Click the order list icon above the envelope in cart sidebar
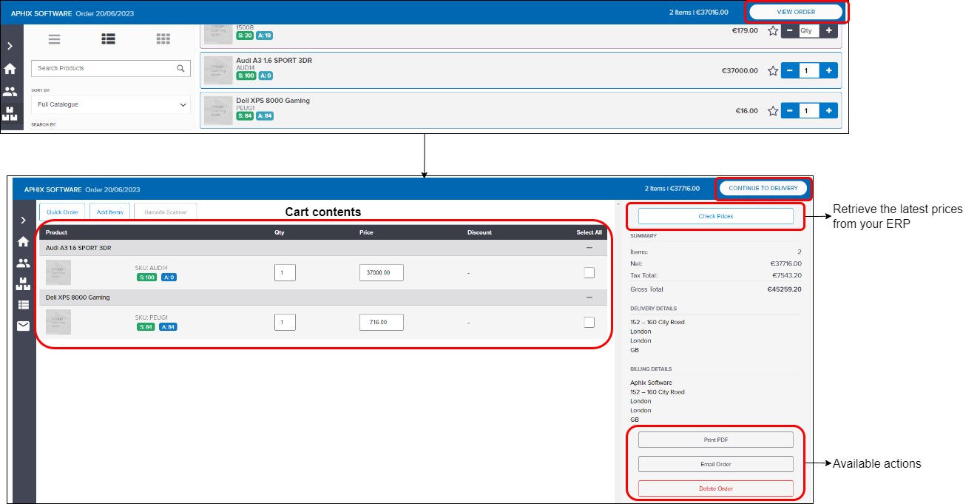The image size is (980, 504). (x=24, y=305)
